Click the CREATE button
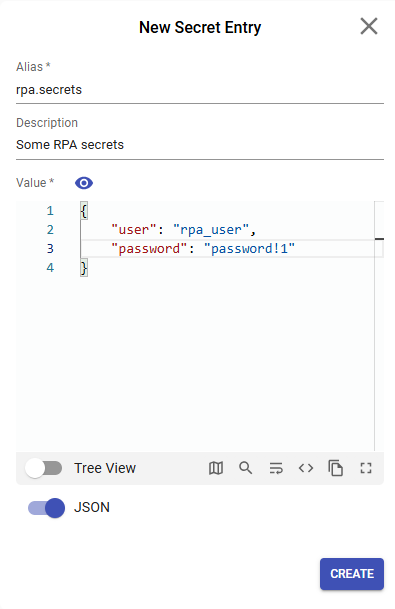This screenshot has width=395, height=609. [x=352, y=574]
